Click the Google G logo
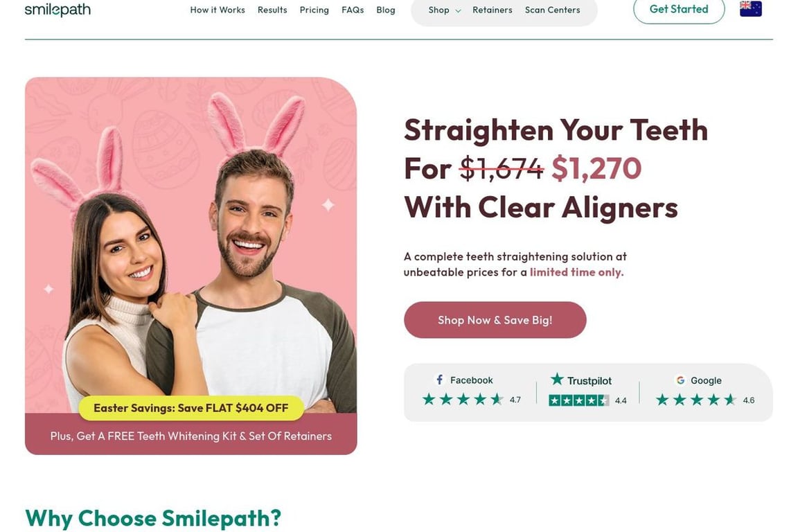 pyautogui.click(x=680, y=380)
